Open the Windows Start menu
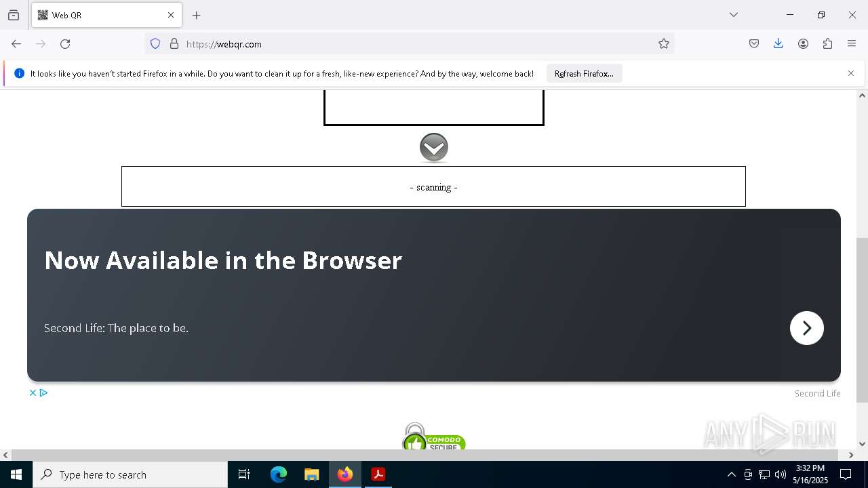 pos(16,474)
